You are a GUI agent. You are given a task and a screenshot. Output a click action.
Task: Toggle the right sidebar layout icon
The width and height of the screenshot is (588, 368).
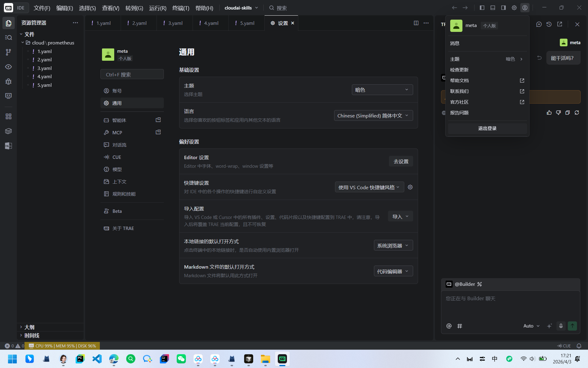click(503, 8)
